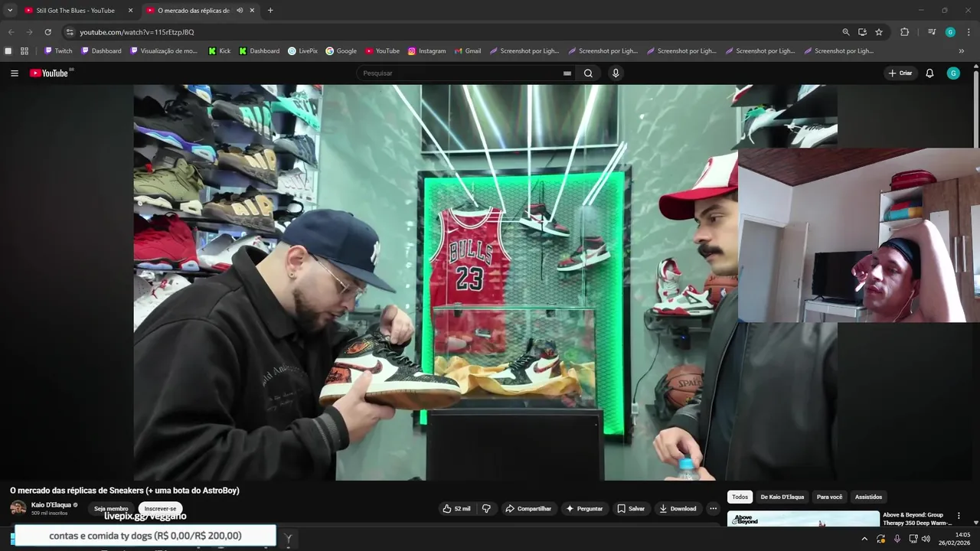Like the video with 52 mil likes

[x=457, y=509]
